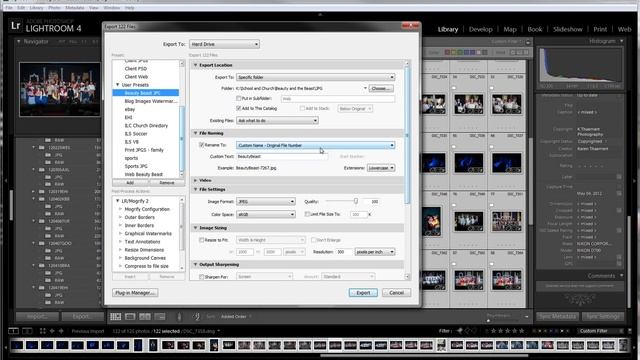Collapse the Export Location section
640x360 pixels.
coord(196,65)
